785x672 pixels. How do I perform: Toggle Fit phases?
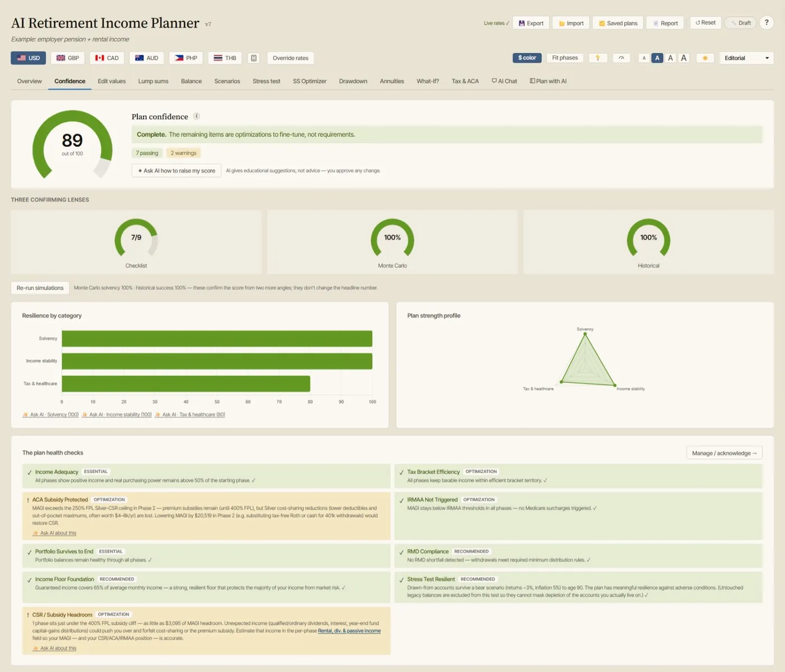[565, 58]
